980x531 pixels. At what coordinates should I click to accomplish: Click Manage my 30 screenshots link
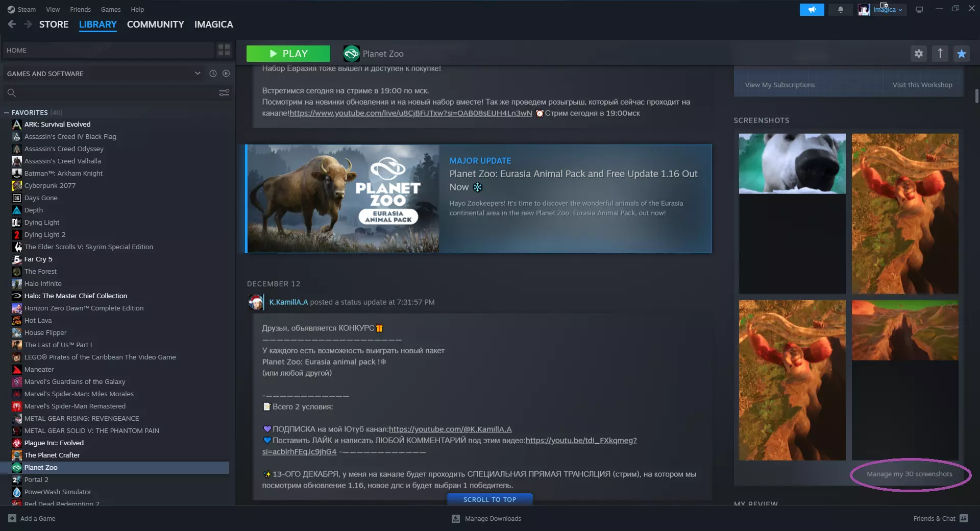pos(910,474)
